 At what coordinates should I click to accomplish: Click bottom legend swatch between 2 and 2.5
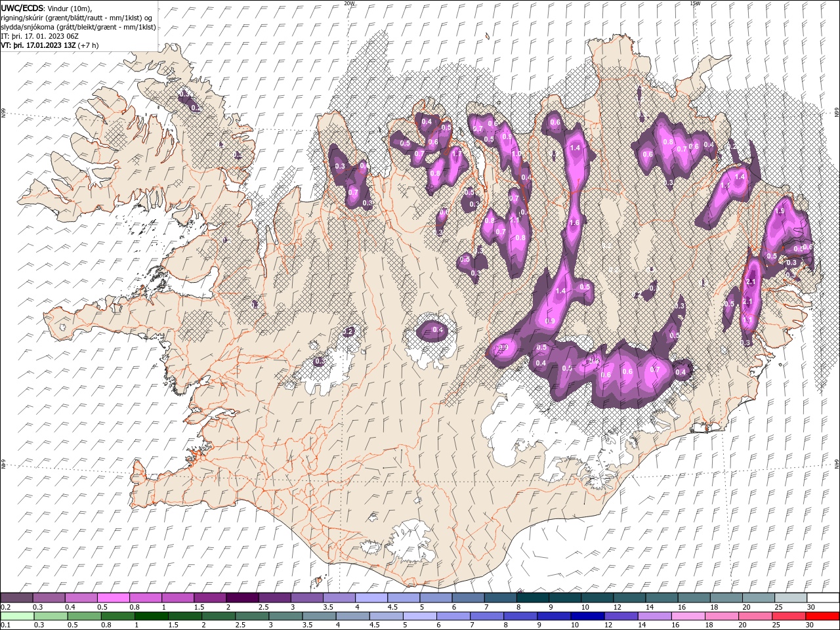pyautogui.click(x=218, y=616)
